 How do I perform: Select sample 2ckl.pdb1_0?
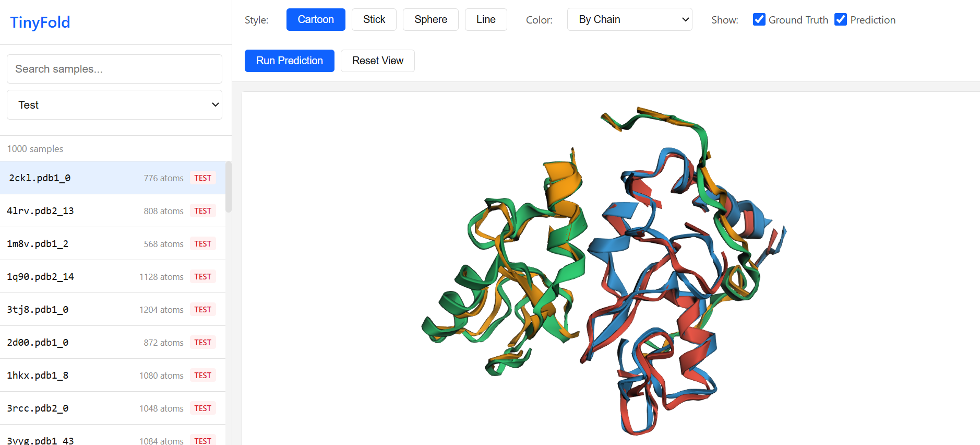pyautogui.click(x=112, y=178)
